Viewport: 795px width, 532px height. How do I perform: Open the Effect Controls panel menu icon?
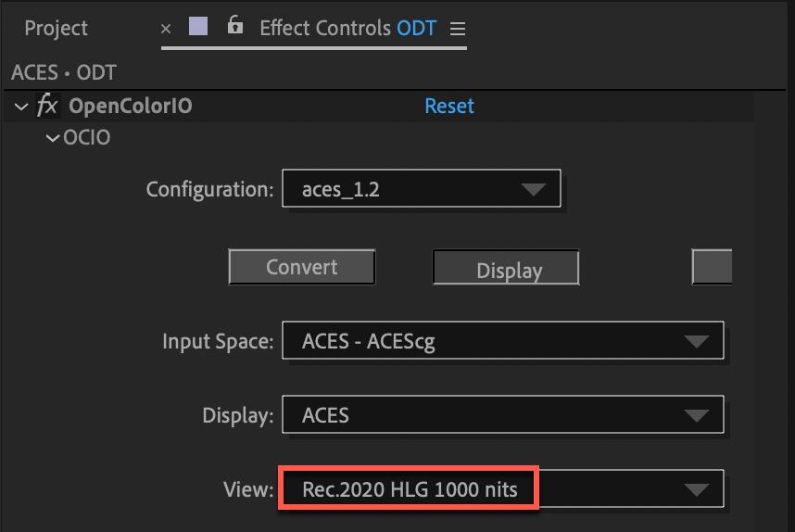click(x=457, y=29)
